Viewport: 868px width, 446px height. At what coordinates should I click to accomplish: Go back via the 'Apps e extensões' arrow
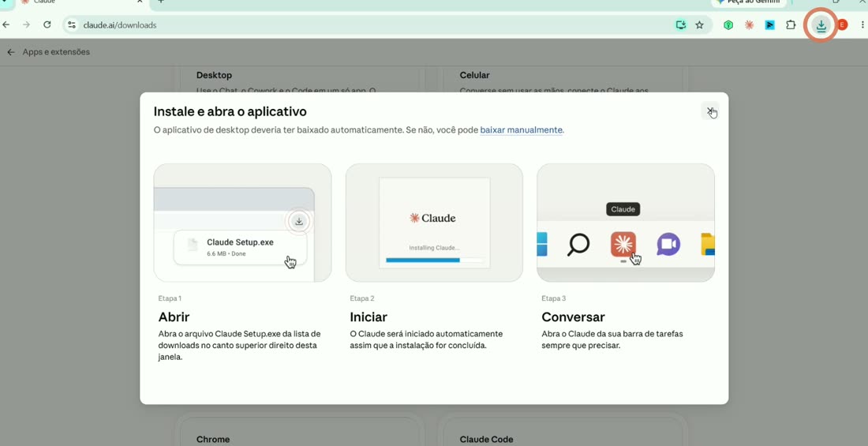point(10,52)
